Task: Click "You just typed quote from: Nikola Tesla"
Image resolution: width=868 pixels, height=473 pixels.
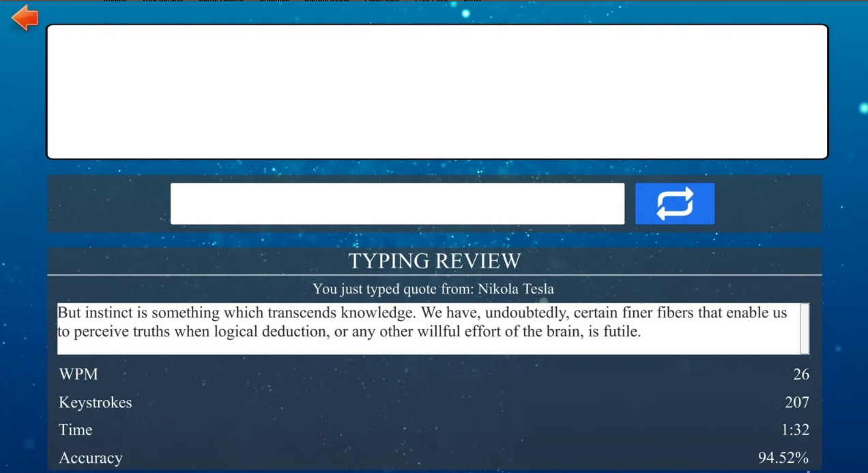Action: pos(433,289)
